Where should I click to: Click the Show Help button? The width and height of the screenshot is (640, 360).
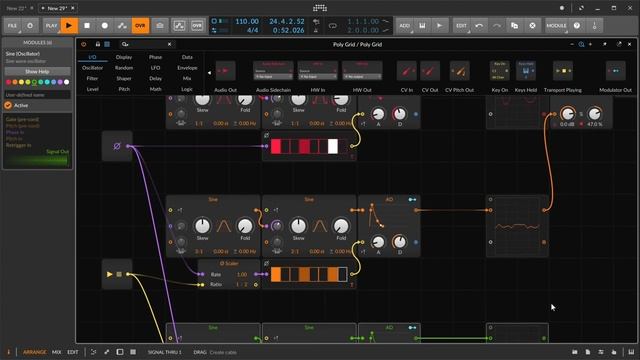(37, 71)
